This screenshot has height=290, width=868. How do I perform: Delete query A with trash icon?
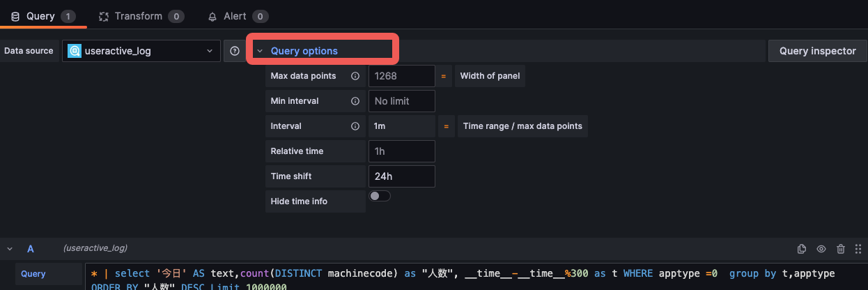coord(841,249)
